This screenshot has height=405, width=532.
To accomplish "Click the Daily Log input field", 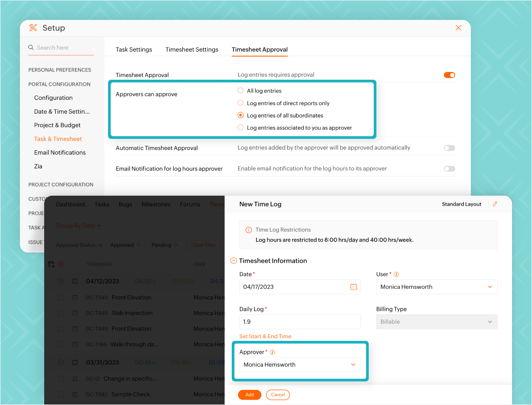I will click(300, 322).
